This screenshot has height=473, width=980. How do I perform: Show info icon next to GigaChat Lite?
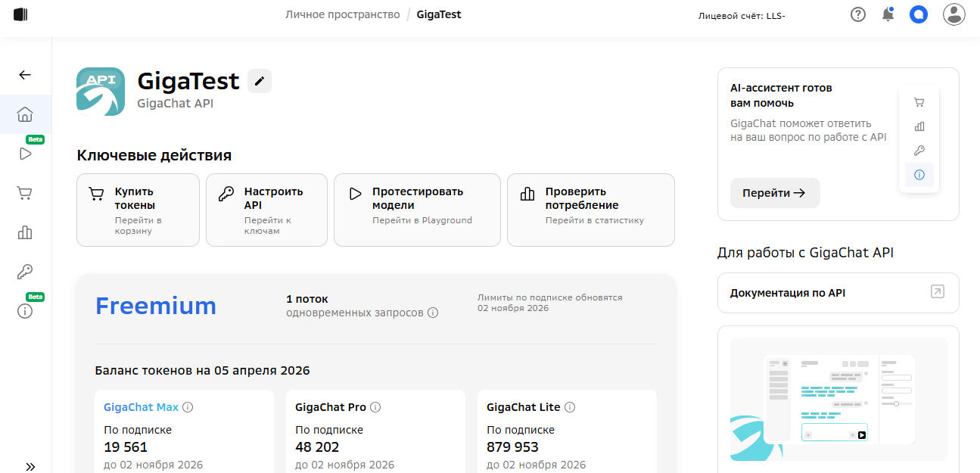[570, 407]
